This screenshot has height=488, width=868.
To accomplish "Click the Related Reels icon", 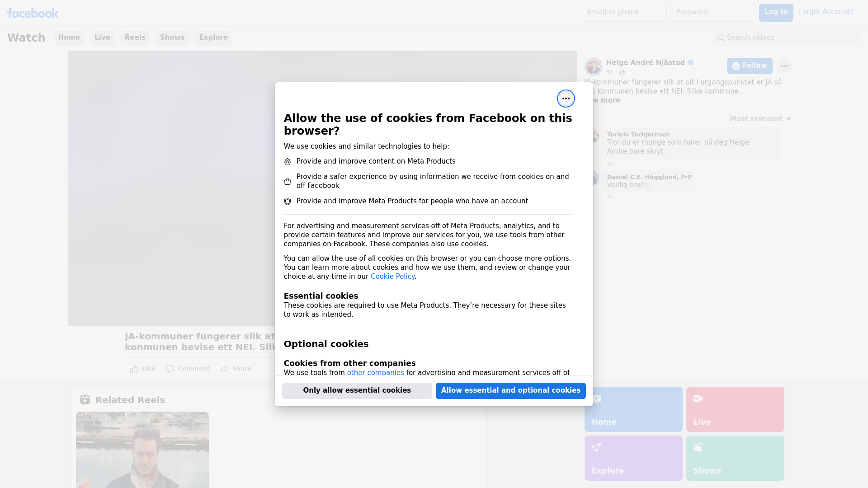I will [85, 399].
